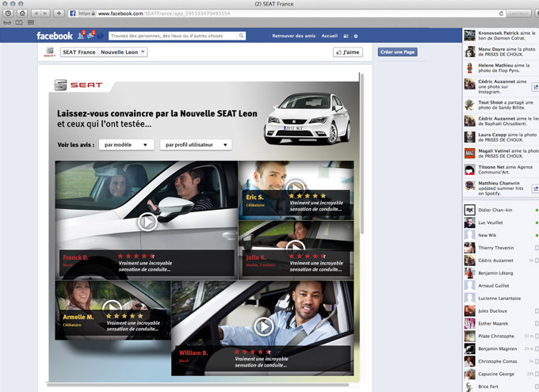
Task: Open chat with Lucienne Lanantaise
Action: point(501,299)
